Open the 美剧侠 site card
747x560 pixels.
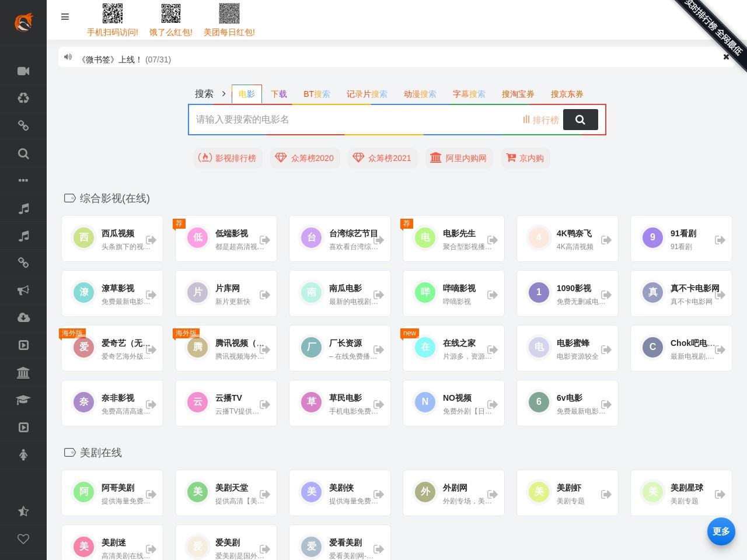coord(340,493)
